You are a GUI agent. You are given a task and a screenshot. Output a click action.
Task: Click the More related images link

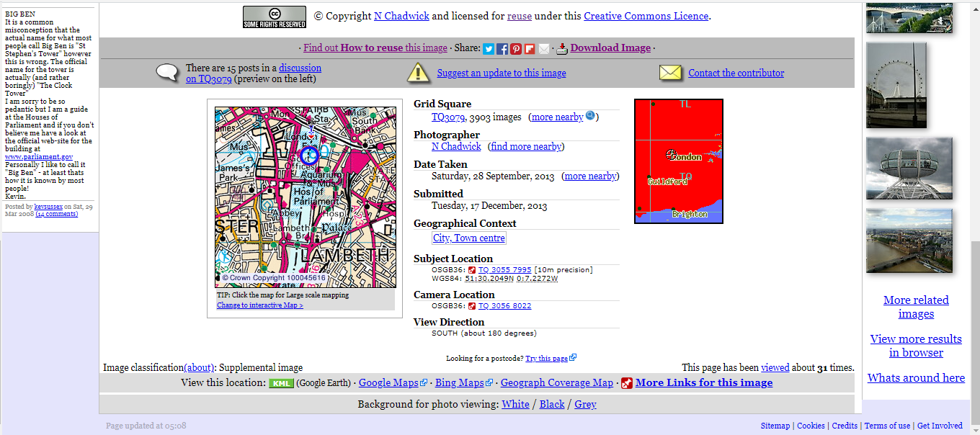pyautogui.click(x=916, y=307)
